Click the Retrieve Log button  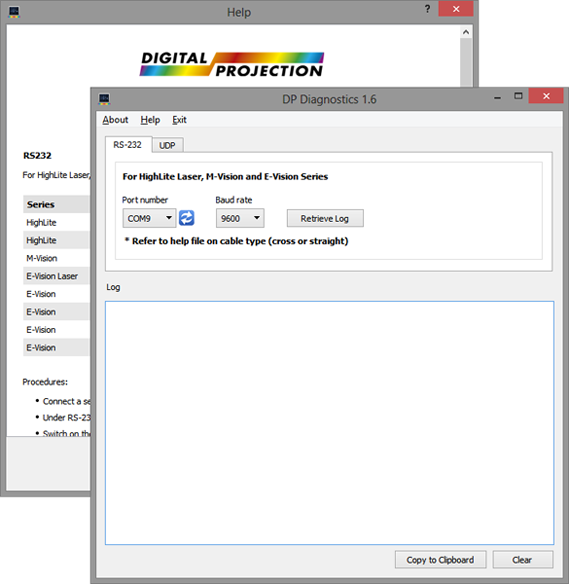tap(325, 218)
